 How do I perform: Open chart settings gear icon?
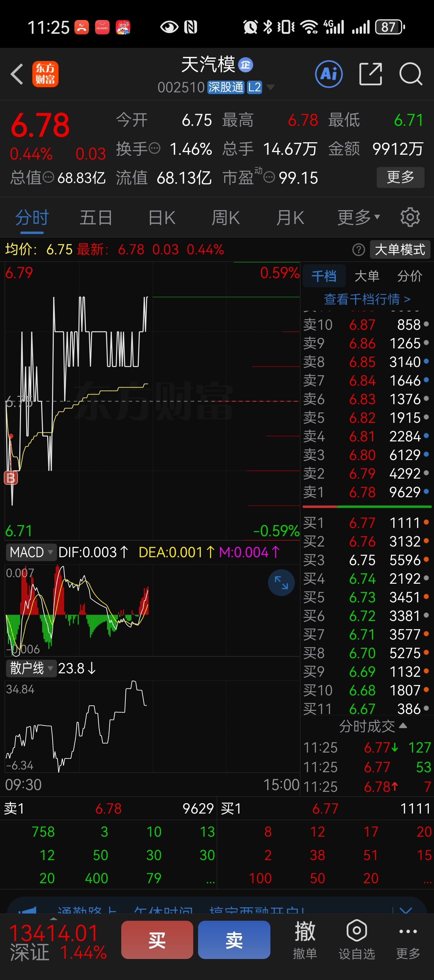click(410, 217)
